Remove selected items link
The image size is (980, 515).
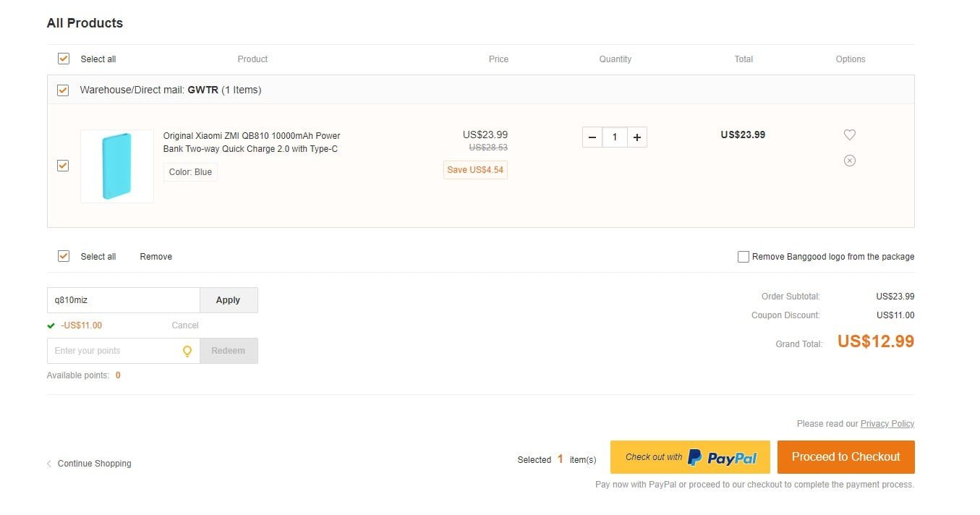156,257
